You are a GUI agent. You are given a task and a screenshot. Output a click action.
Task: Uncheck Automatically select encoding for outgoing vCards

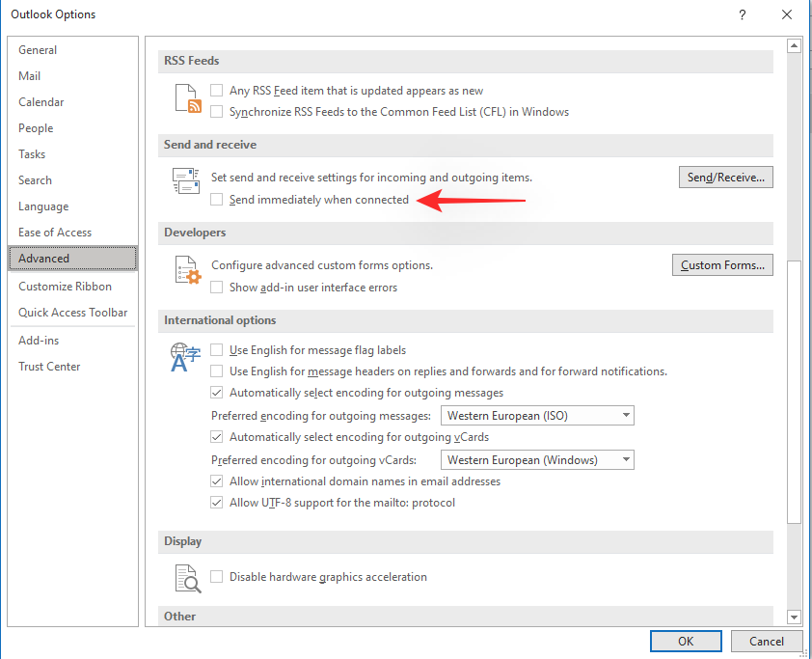point(216,437)
